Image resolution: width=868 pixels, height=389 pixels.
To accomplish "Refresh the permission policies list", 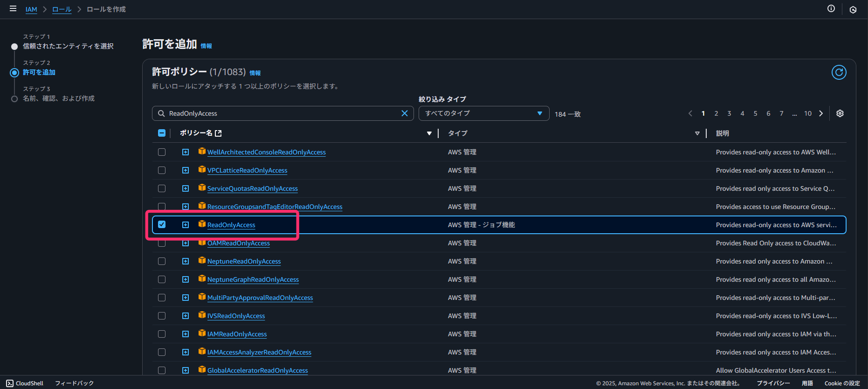I will tap(839, 72).
